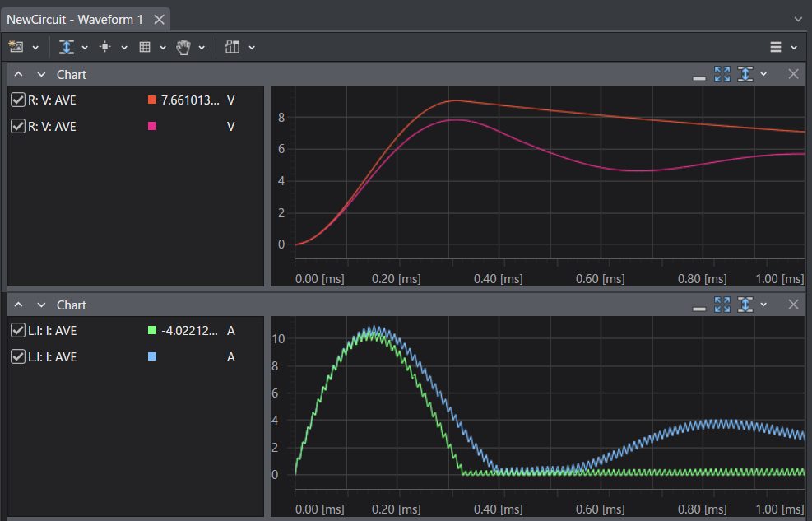Close the current chart panel

[x=793, y=305]
